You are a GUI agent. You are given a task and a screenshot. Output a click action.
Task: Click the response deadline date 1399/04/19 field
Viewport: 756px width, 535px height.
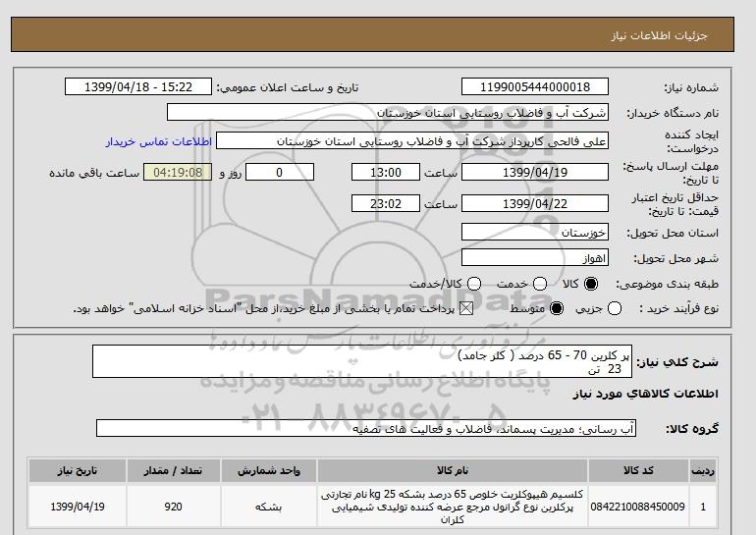pos(535,172)
